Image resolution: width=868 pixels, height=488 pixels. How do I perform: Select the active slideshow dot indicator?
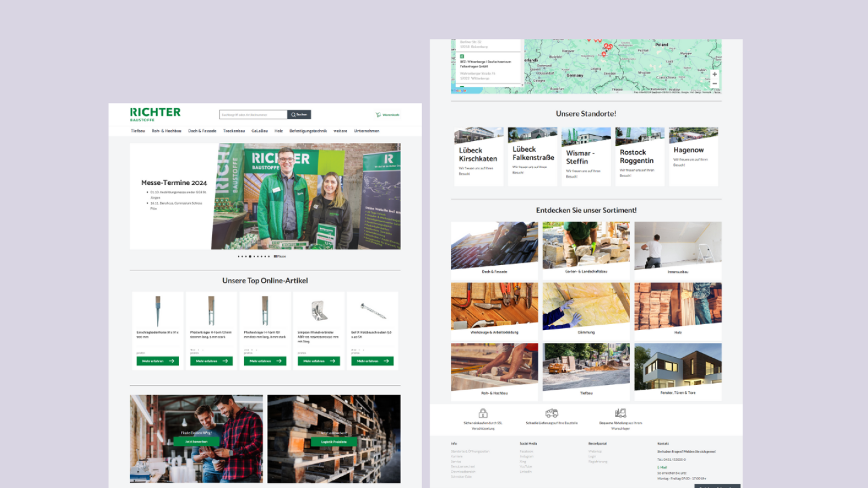click(250, 256)
